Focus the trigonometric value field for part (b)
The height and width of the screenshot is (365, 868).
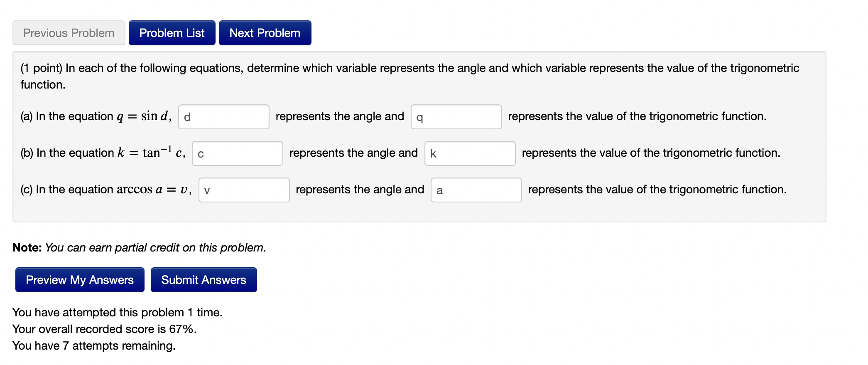click(x=470, y=153)
